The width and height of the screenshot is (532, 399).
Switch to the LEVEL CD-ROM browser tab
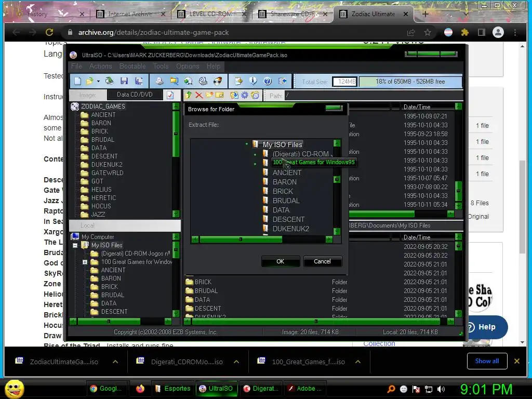coord(210,14)
